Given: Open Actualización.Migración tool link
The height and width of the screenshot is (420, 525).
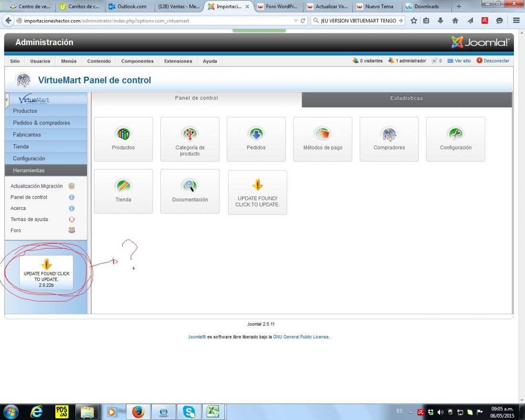Looking at the screenshot, I should tap(36, 186).
